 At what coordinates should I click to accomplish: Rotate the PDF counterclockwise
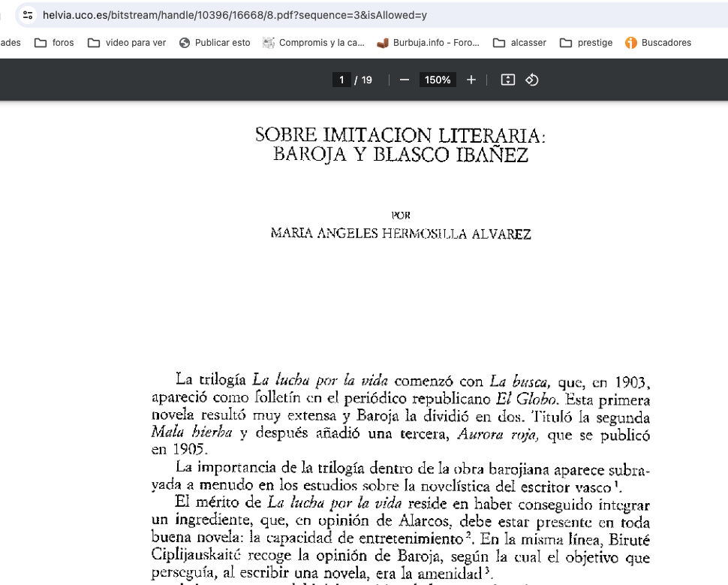click(x=532, y=80)
